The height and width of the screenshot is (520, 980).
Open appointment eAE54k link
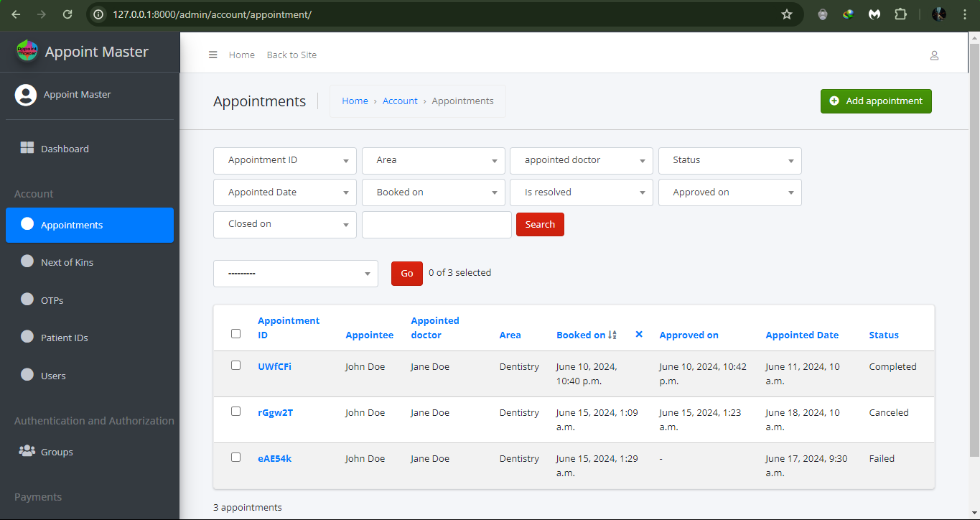pyautogui.click(x=274, y=458)
